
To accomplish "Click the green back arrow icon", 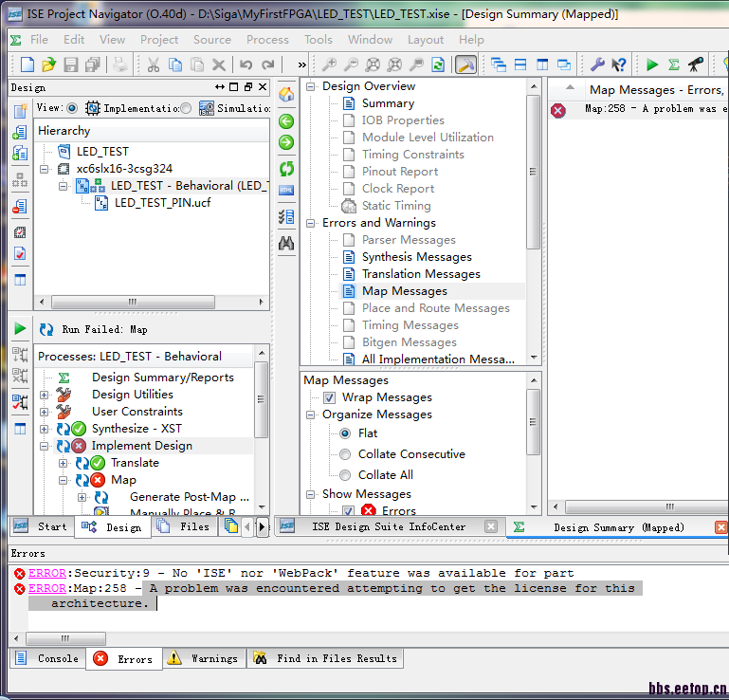I will click(x=286, y=120).
